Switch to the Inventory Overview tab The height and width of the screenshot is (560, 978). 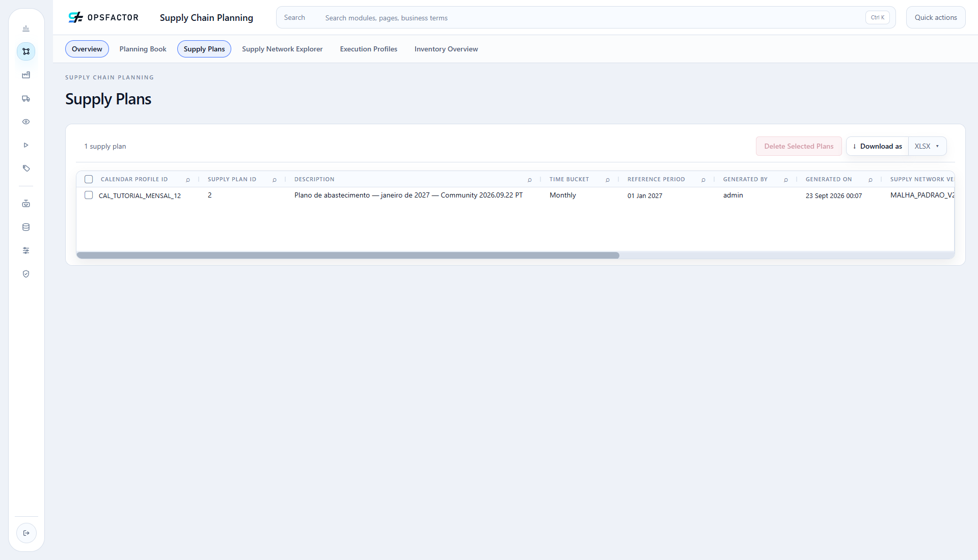(x=446, y=49)
